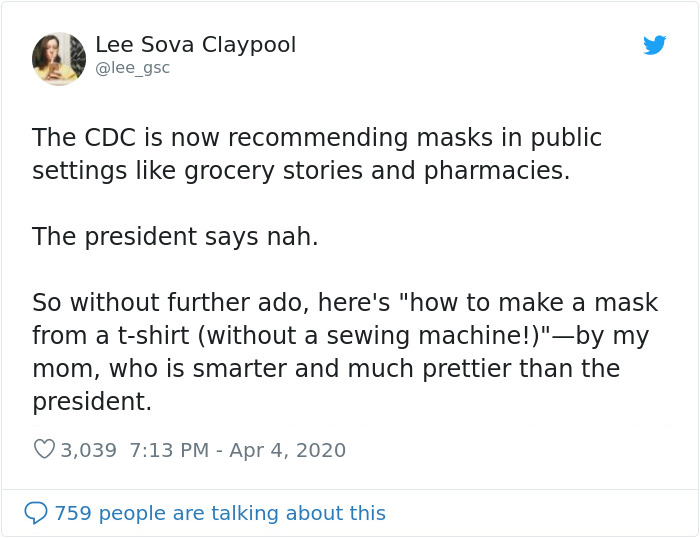700x538 pixels.
Task: Click the paragraph starting 'The CDC is now'
Action: click(x=317, y=154)
